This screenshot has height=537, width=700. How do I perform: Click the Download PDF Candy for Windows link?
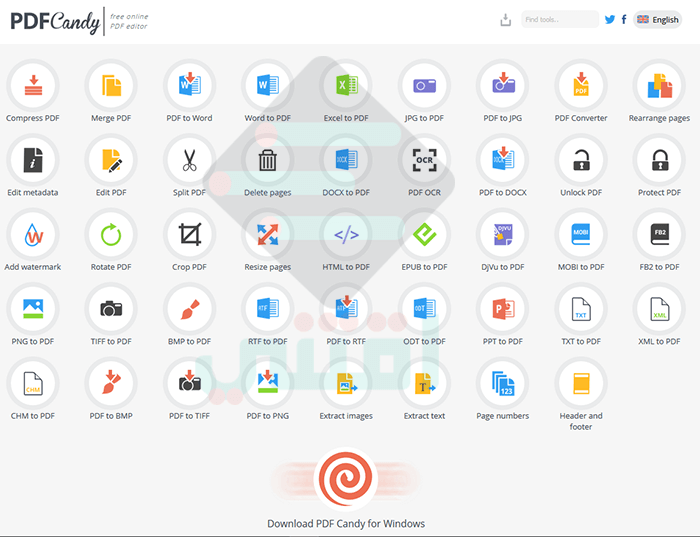tap(346, 524)
